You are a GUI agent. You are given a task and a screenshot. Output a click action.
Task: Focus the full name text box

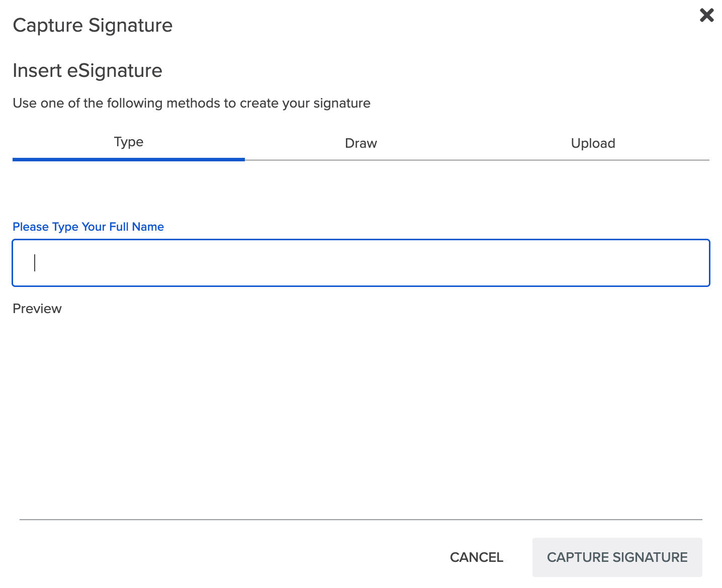(x=360, y=263)
